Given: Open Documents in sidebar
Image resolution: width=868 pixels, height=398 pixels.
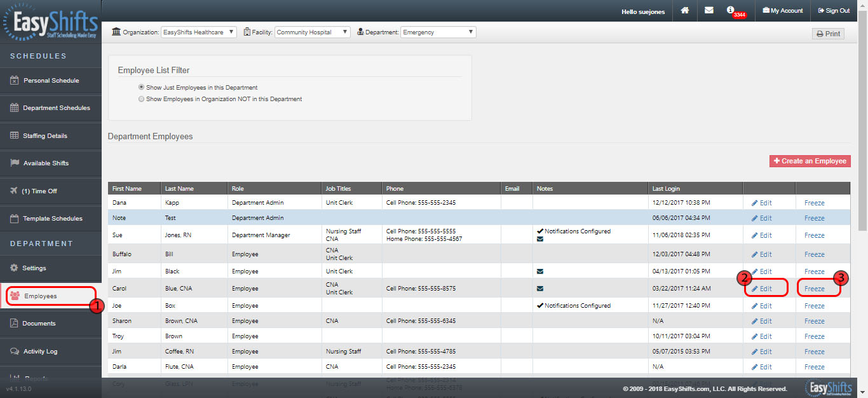Looking at the screenshot, I should pyautogui.click(x=51, y=323).
